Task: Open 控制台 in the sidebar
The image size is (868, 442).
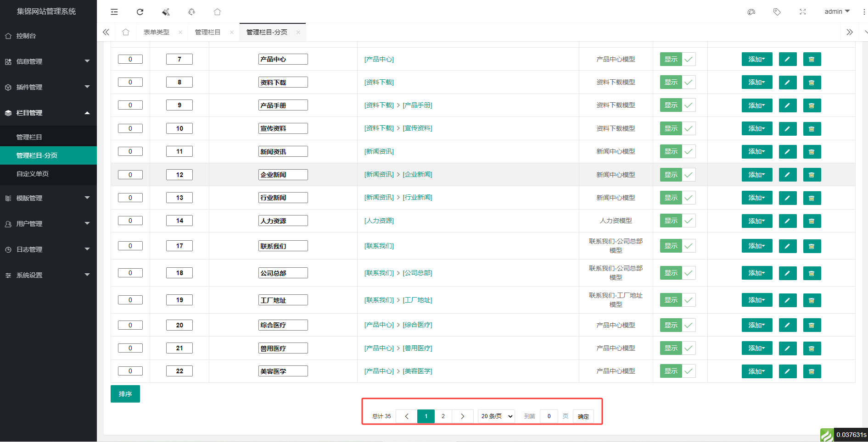Action: 48,36
